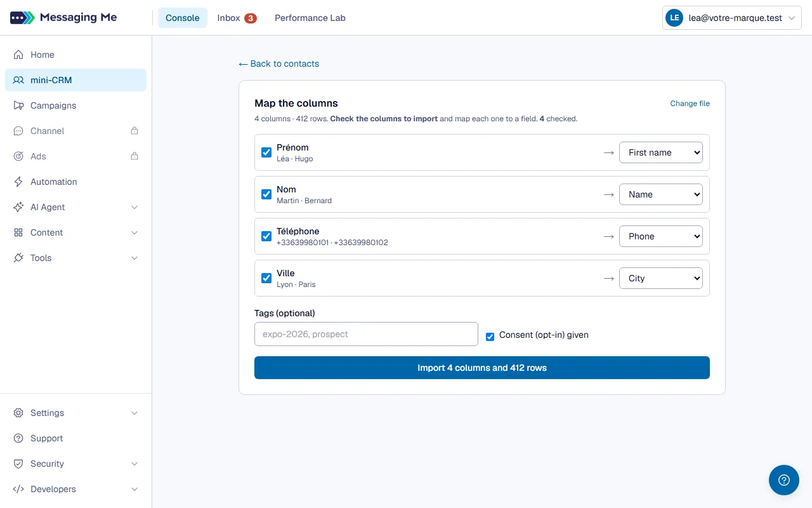The height and width of the screenshot is (508, 812).
Task: Switch to the Console tab
Action: (183, 18)
